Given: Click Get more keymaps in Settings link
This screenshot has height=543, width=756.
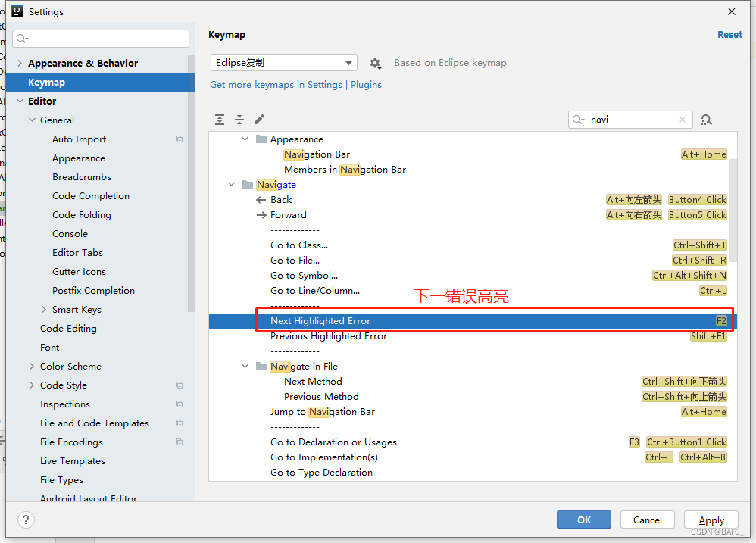Looking at the screenshot, I should (276, 85).
